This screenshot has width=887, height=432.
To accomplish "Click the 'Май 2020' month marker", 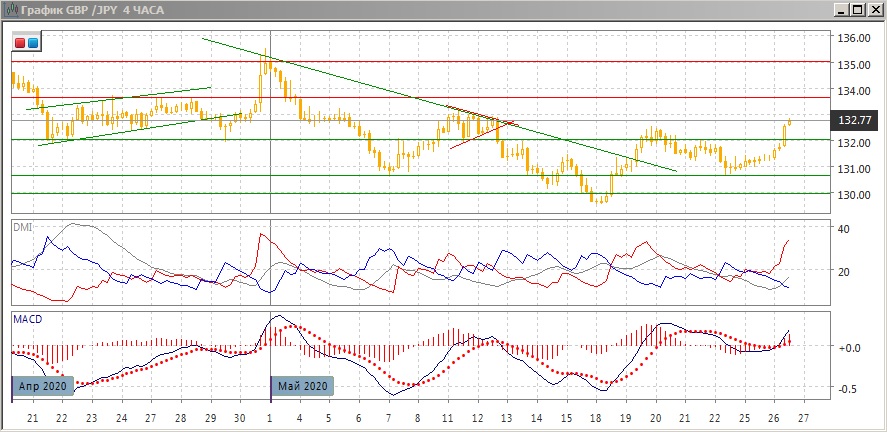I will pyautogui.click(x=303, y=387).
